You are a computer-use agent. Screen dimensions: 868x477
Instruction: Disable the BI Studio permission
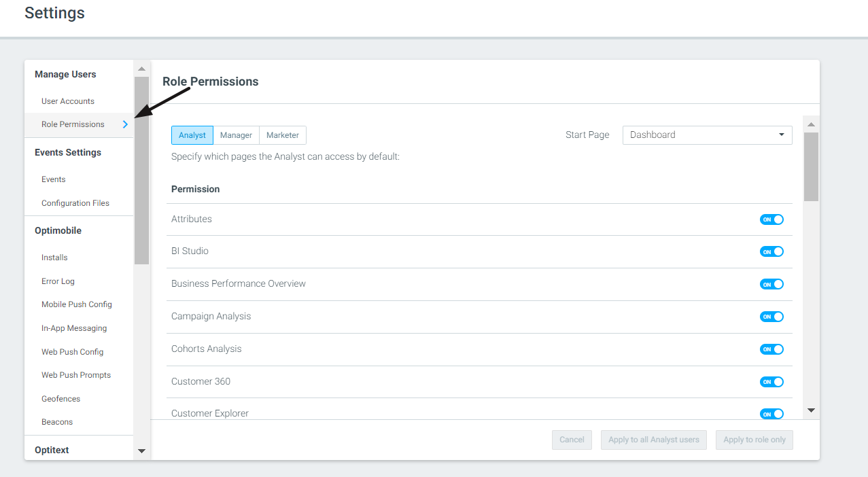pos(771,251)
